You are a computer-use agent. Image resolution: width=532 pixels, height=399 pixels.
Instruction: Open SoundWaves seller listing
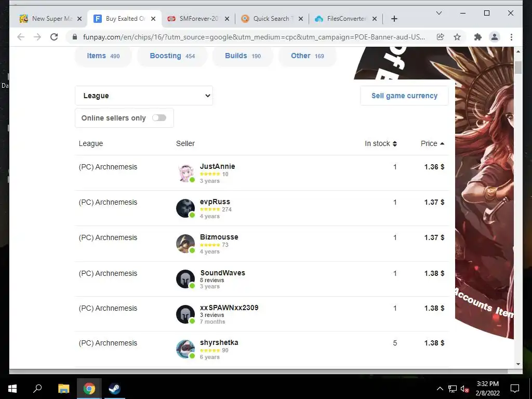tap(262, 279)
